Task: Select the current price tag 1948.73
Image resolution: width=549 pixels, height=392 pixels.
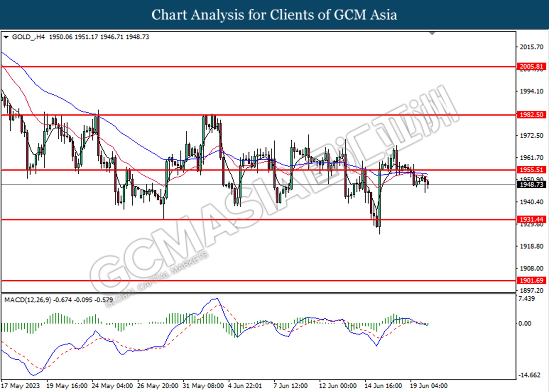Action: (x=531, y=184)
